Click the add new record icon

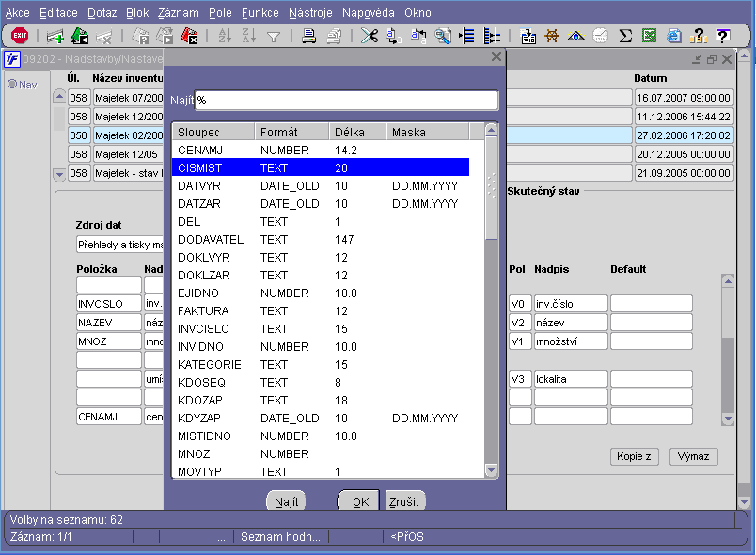(x=55, y=36)
